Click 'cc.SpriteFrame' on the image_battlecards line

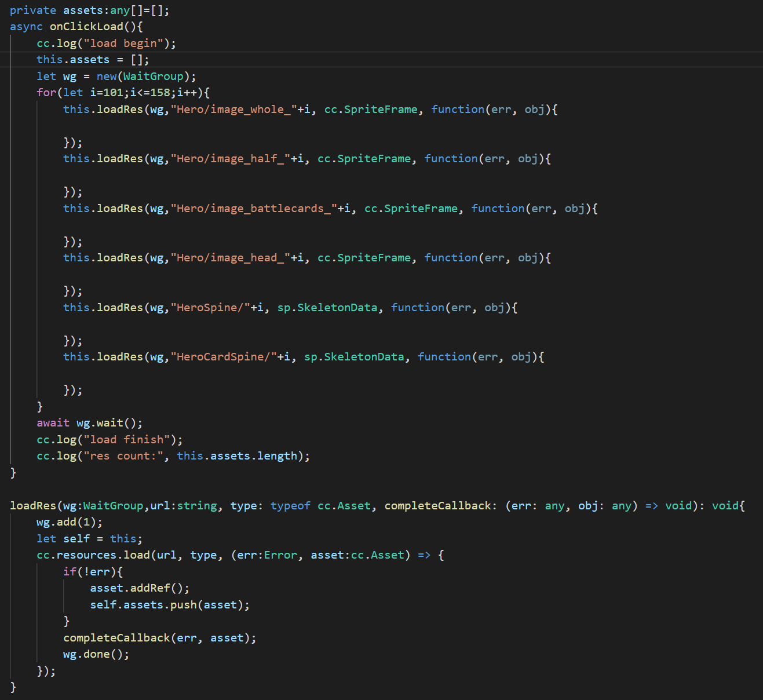click(x=411, y=209)
